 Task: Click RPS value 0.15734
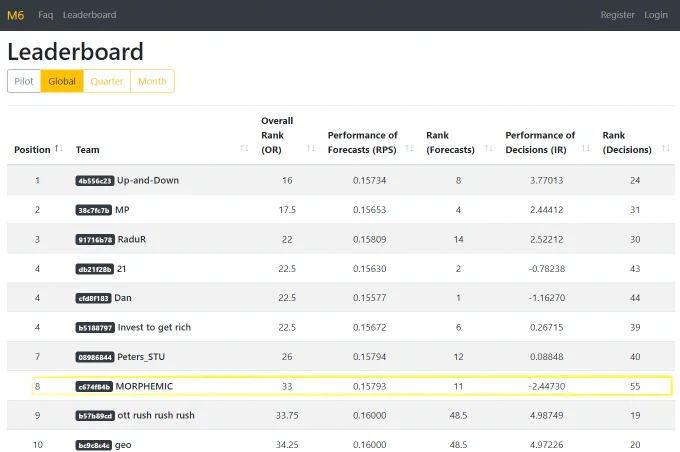[x=369, y=180]
